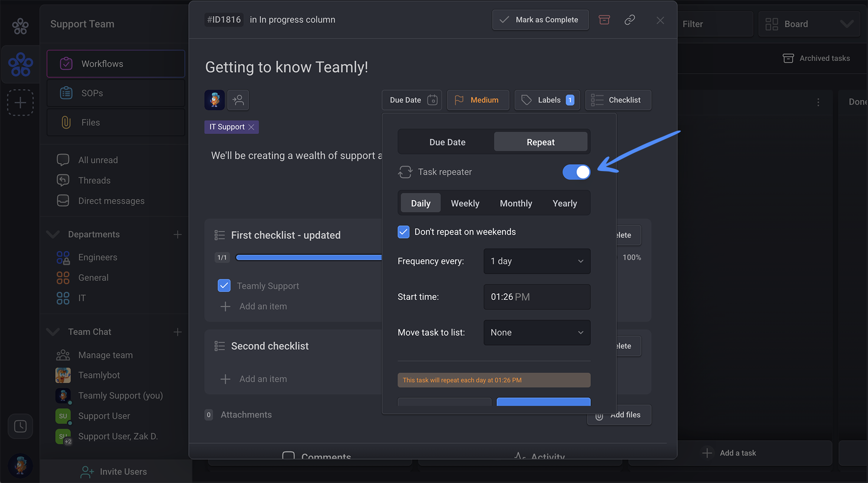This screenshot has width=868, height=483.
Task: Click Invite Users at the bottom
Action: (114, 472)
